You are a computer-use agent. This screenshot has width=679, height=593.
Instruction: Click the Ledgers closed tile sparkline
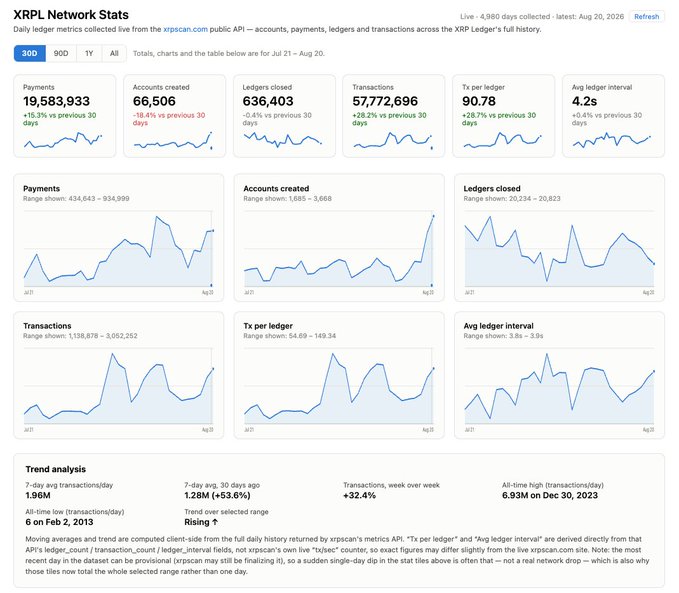(282, 140)
